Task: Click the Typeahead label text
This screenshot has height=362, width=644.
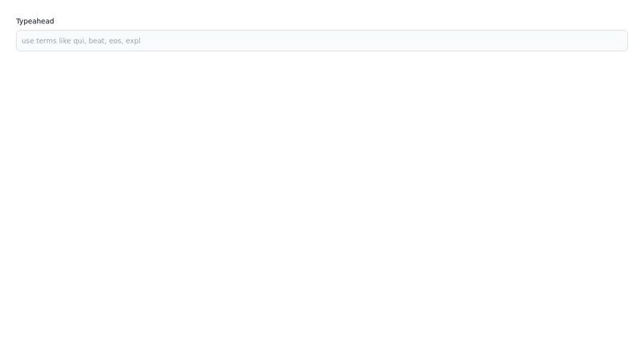Action: click(x=35, y=21)
